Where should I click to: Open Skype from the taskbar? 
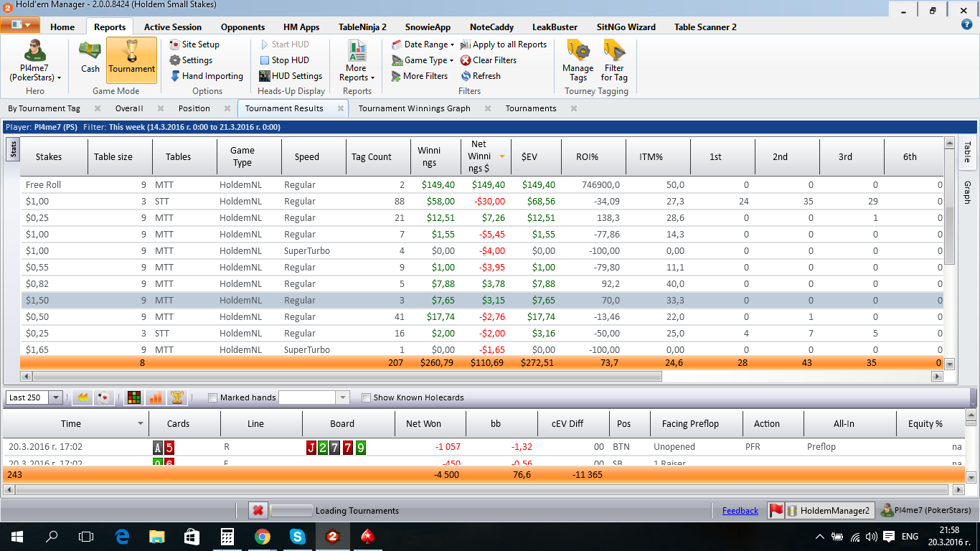[297, 536]
